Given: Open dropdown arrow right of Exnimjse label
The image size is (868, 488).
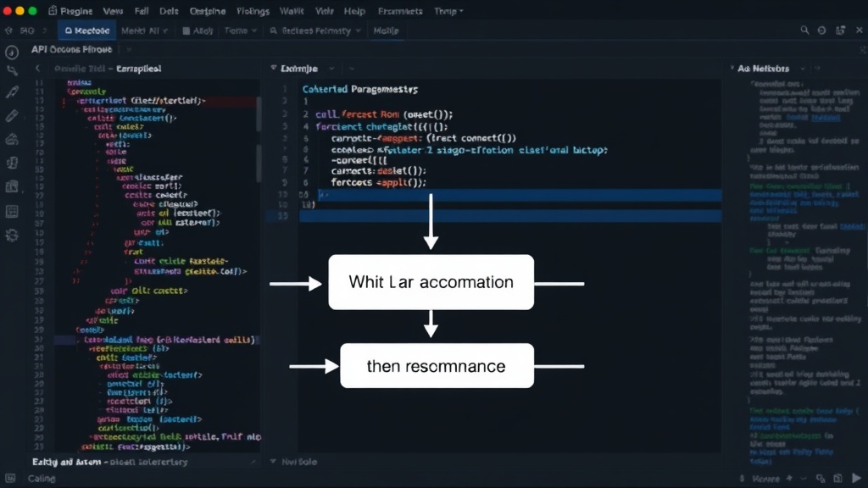Looking at the screenshot, I should point(331,69).
